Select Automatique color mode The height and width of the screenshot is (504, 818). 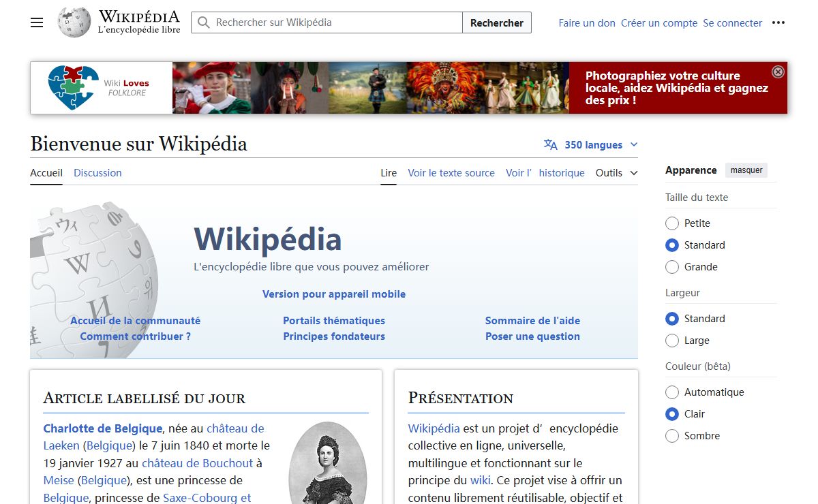(x=672, y=392)
